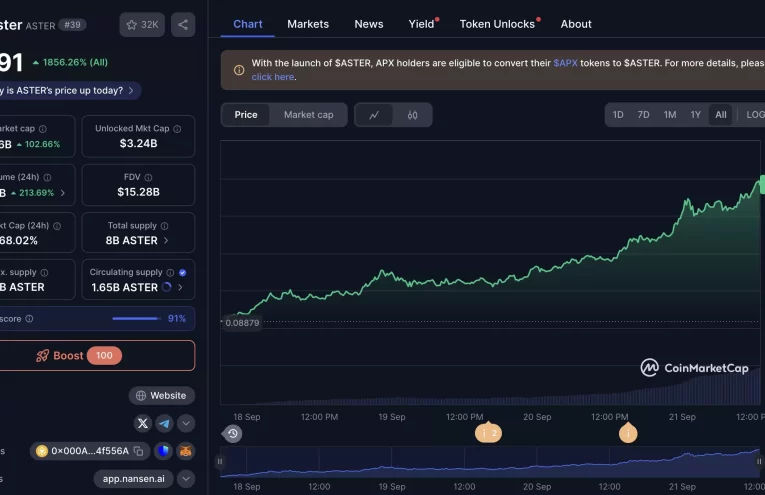Expand Volume (24h) details arrow
Viewport: 765px width, 495px height.
(62, 193)
